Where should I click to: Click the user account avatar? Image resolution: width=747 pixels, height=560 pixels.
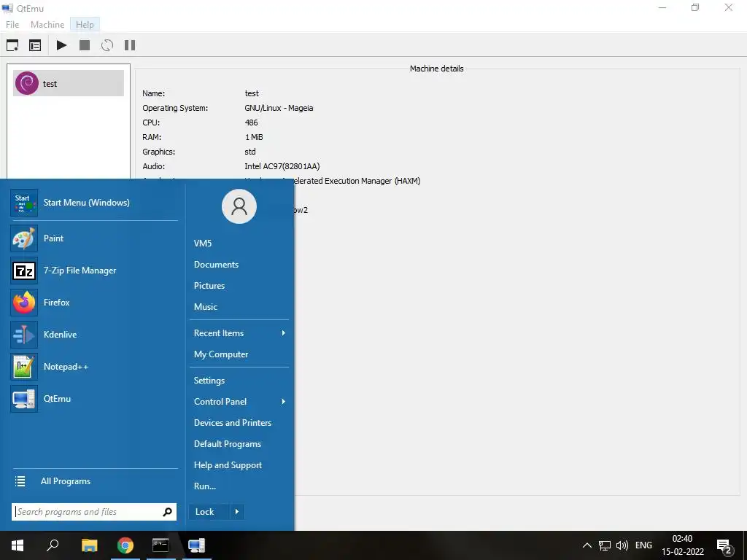[x=239, y=206]
